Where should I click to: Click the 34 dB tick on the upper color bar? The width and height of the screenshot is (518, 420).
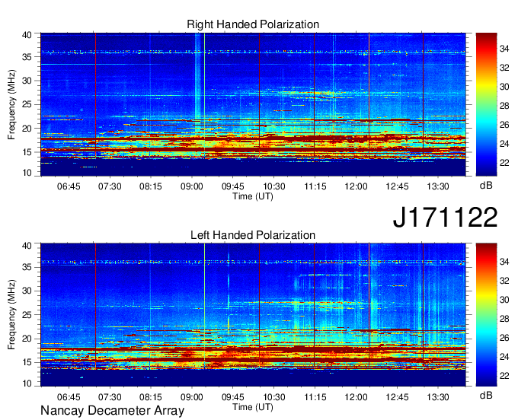504,49
